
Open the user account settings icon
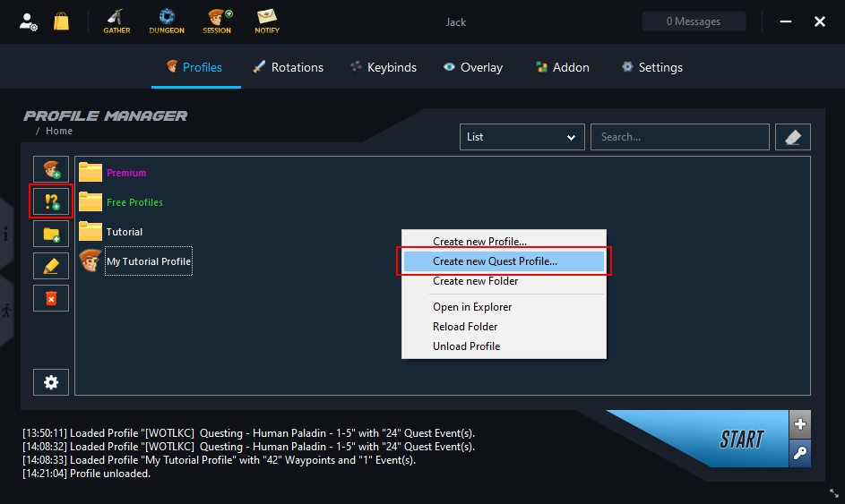click(x=29, y=21)
